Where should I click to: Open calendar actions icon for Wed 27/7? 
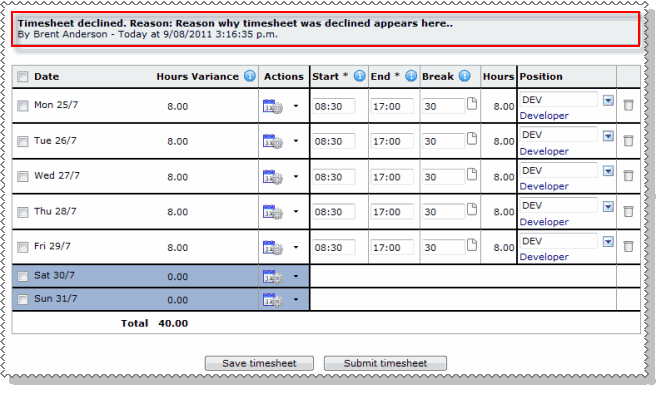click(x=273, y=177)
